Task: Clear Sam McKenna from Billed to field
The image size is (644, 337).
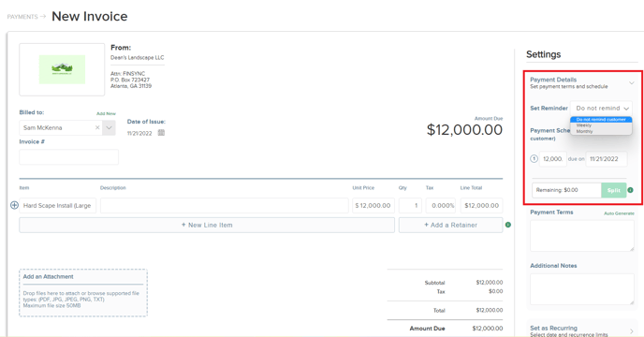Action: (x=97, y=128)
